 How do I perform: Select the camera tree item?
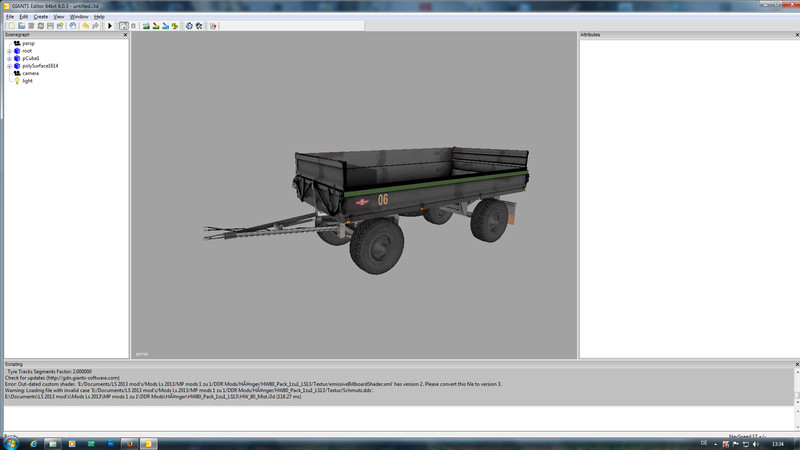[31, 73]
